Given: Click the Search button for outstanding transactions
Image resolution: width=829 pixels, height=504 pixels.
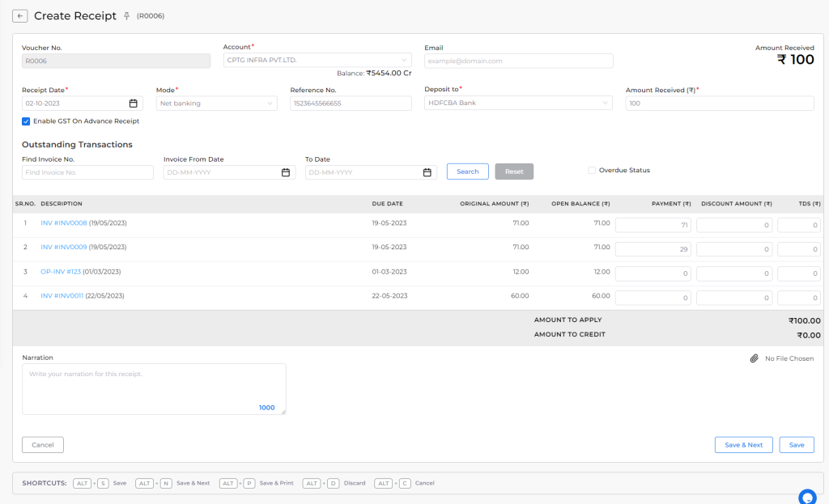Looking at the screenshot, I should click(x=466, y=171).
